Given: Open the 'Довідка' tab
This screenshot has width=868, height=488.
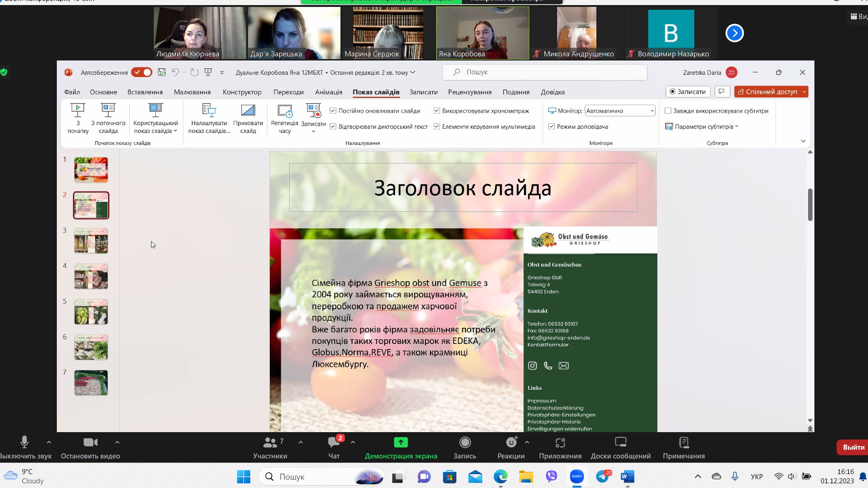Looking at the screenshot, I should tap(552, 92).
